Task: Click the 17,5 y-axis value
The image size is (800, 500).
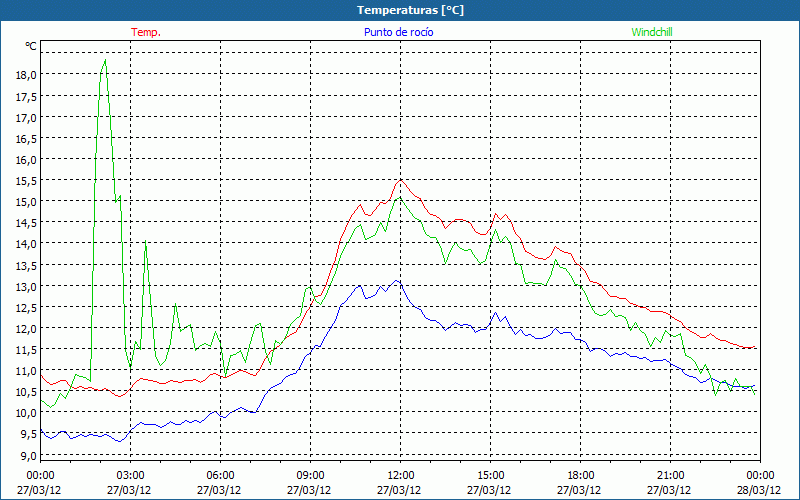Action: click(27, 96)
